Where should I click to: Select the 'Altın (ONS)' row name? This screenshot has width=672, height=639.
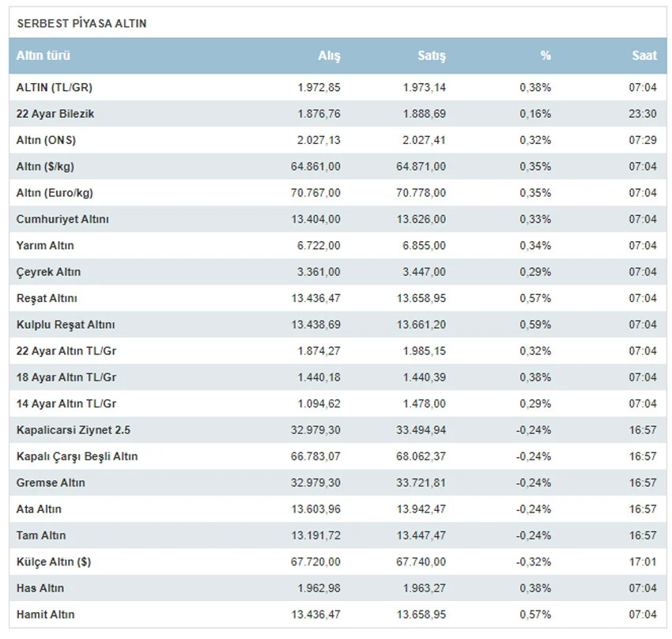point(46,140)
